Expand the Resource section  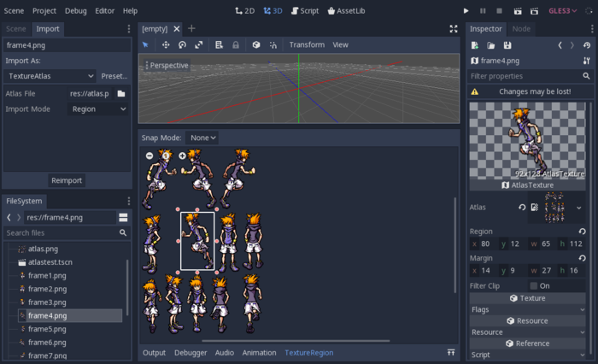click(x=528, y=332)
